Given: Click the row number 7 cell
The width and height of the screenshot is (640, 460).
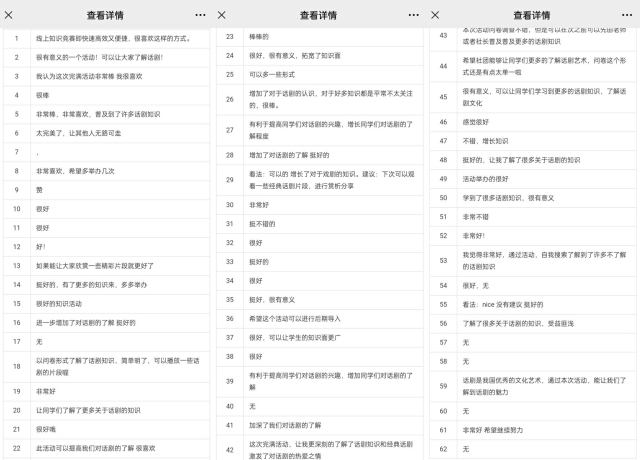Looking at the screenshot, I should [17, 152].
